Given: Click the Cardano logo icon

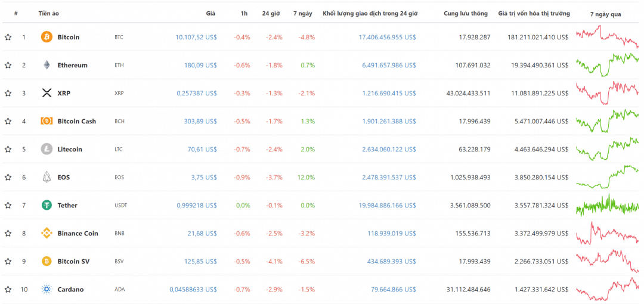Looking at the screenshot, I should pos(47,289).
